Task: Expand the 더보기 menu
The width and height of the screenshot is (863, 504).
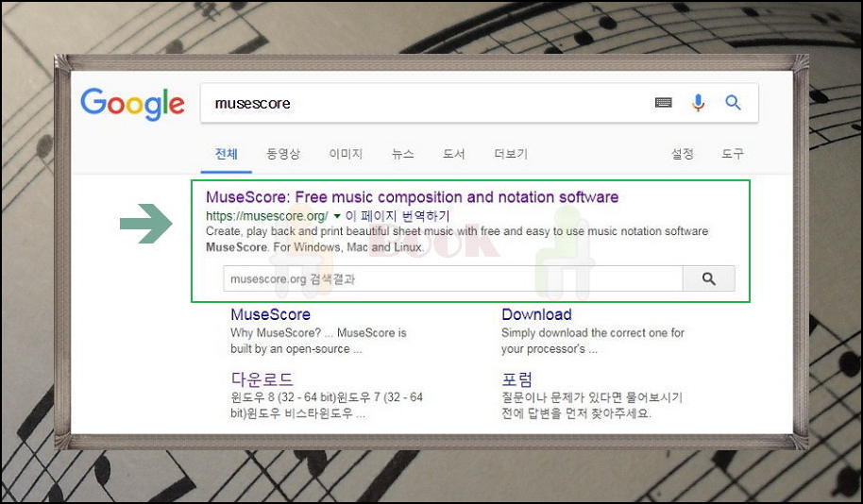Action: tap(511, 154)
